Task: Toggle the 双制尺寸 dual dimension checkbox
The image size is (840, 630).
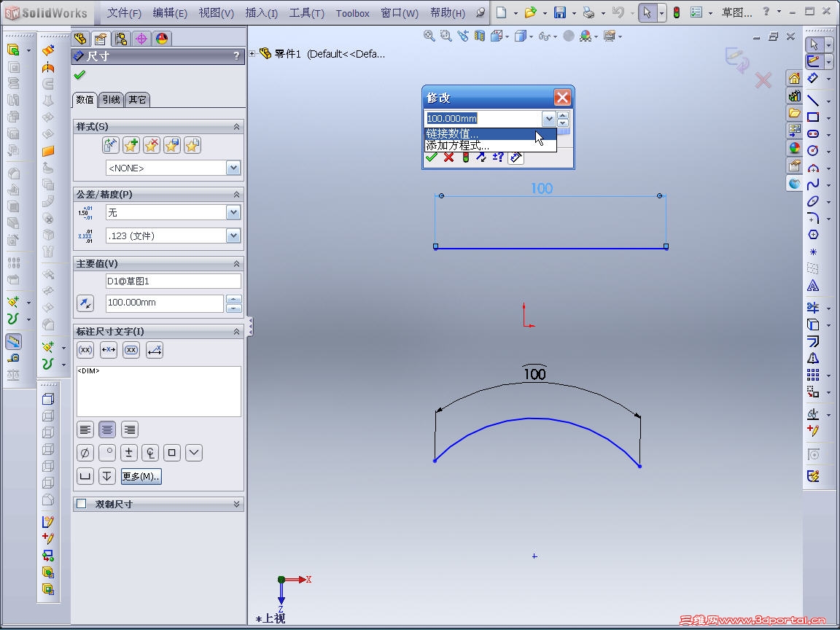Action: coord(82,504)
